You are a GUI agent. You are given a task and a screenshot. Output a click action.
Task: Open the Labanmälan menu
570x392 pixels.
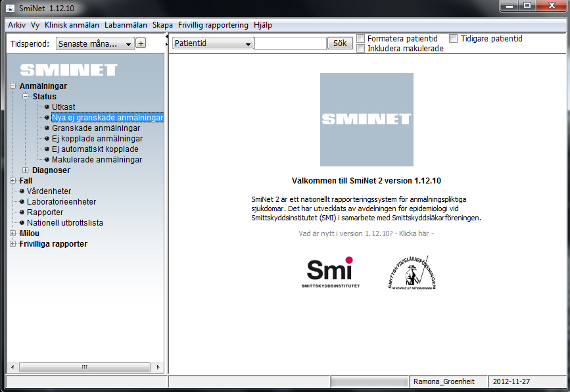coord(126,25)
